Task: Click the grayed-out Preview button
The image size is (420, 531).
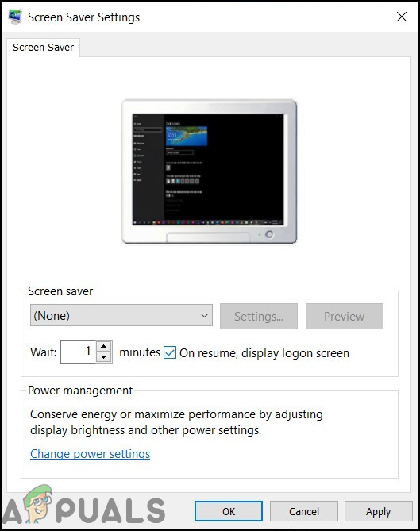Action: coord(344,316)
